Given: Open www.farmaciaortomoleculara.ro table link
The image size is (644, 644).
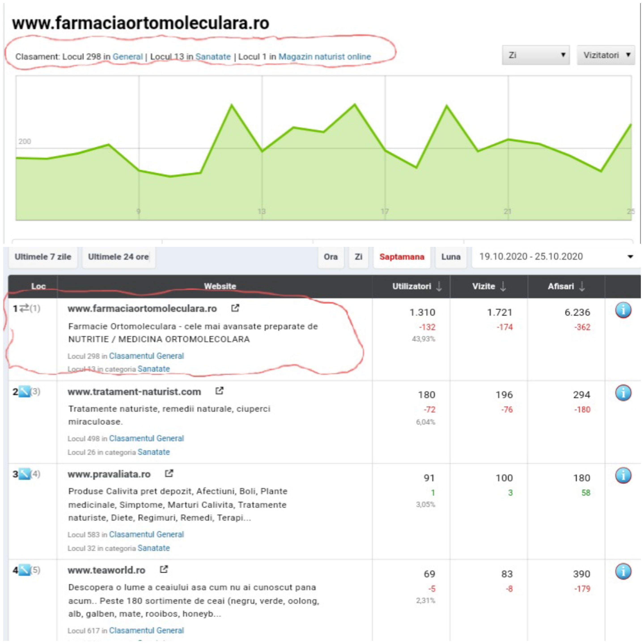Looking at the screenshot, I should pyautogui.click(x=142, y=309).
